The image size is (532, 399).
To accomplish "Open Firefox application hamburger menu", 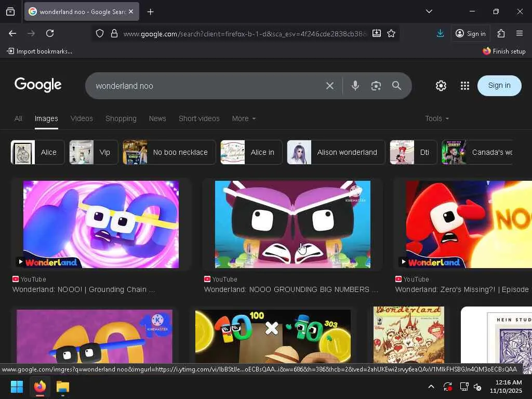I will [520, 33].
